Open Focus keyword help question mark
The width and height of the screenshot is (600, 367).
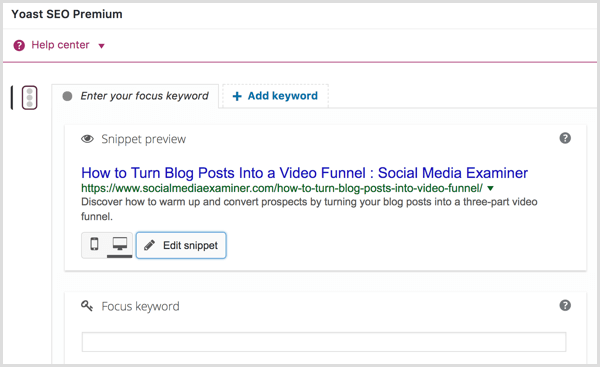point(565,305)
